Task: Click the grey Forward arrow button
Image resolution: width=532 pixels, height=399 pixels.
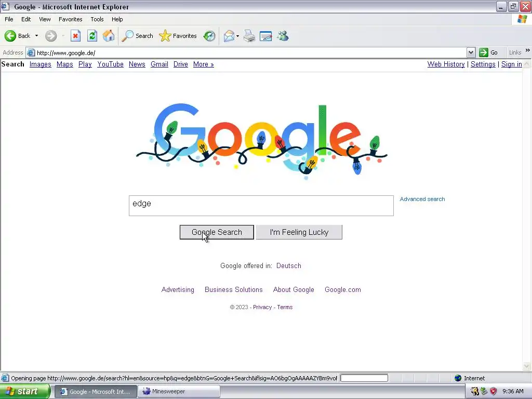Action: (51, 36)
